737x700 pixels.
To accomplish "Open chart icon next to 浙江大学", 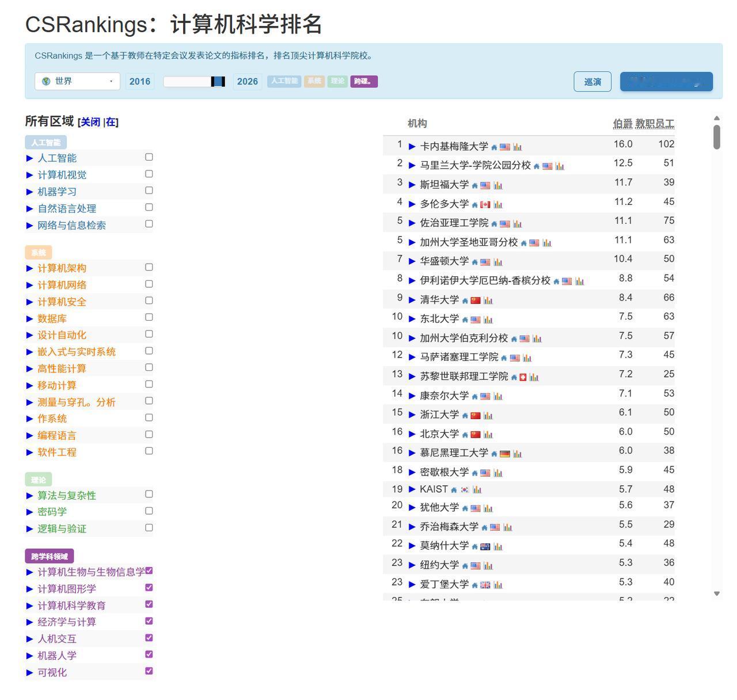I will 488,416.
